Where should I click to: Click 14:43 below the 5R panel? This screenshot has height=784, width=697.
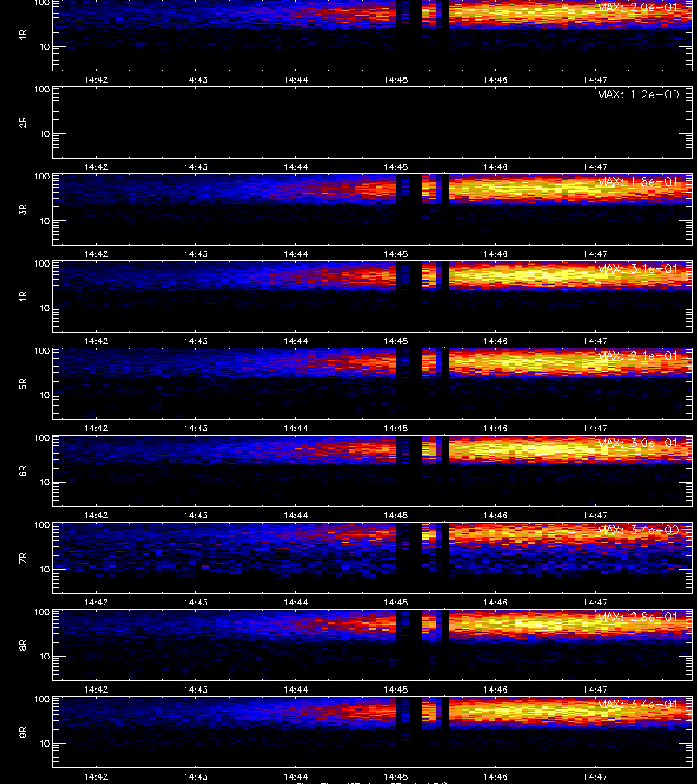click(x=195, y=428)
